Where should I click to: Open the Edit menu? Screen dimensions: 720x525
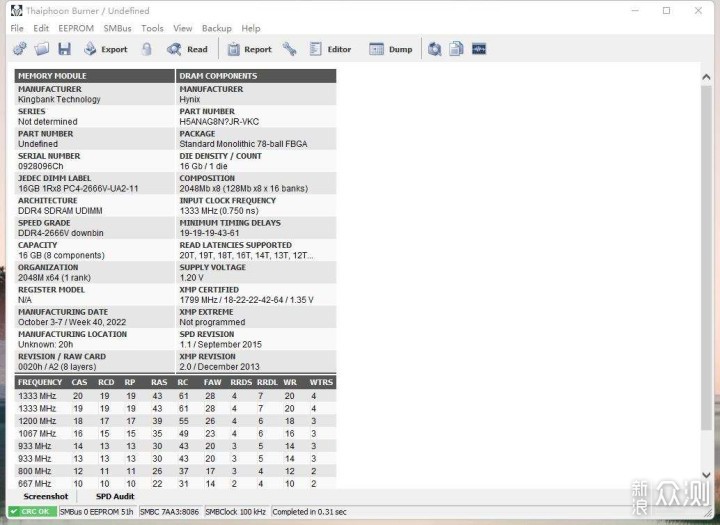tap(41, 28)
